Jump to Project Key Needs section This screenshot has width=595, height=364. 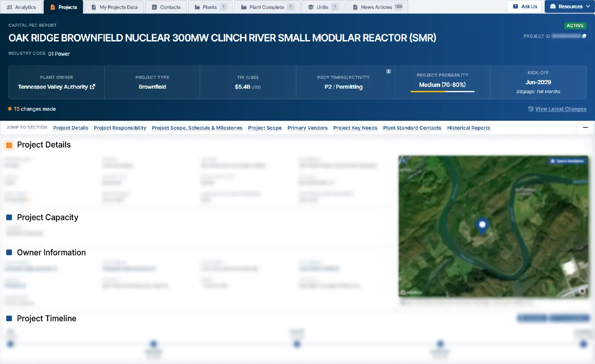point(355,128)
